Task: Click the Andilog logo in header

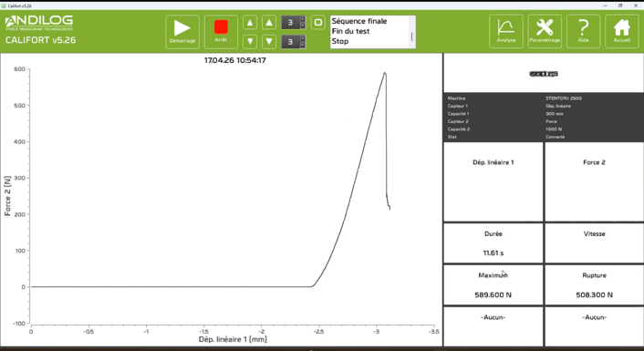Action: click(x=39, y=23)
